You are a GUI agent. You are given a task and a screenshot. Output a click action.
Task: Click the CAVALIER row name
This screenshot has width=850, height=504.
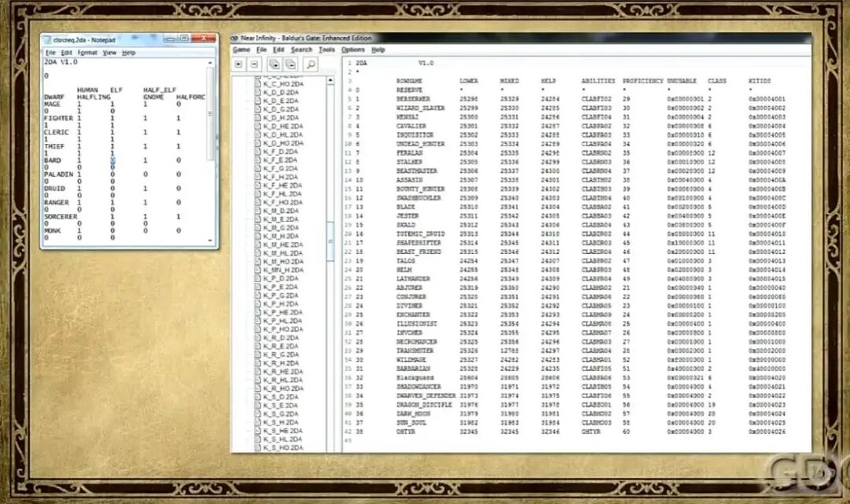click(x=411, y=126)
